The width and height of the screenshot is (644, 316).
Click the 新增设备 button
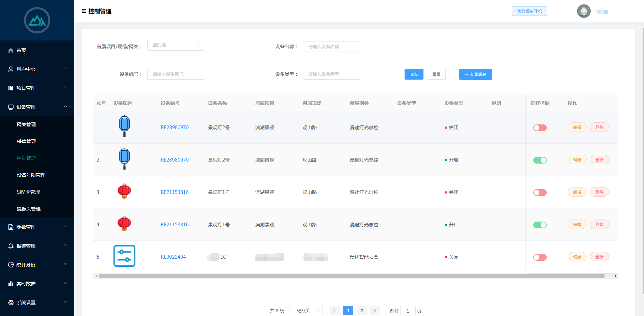click(475, 75)
